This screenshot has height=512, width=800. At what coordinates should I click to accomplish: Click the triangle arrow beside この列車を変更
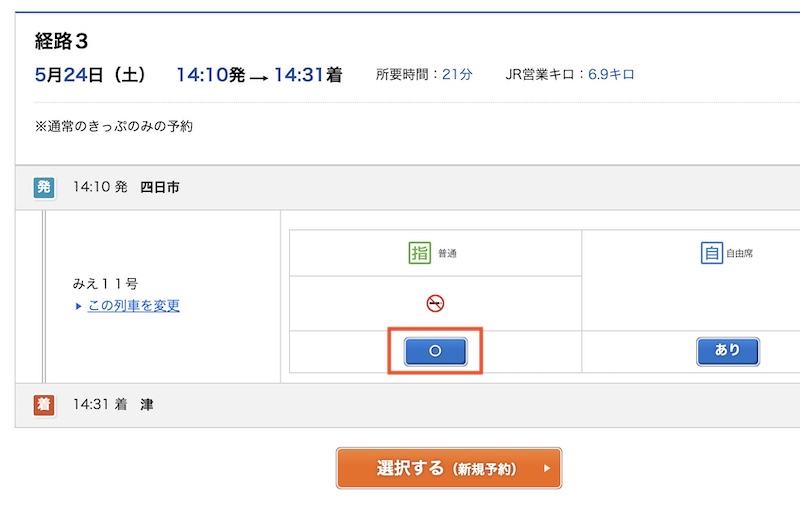pos(78,306)
